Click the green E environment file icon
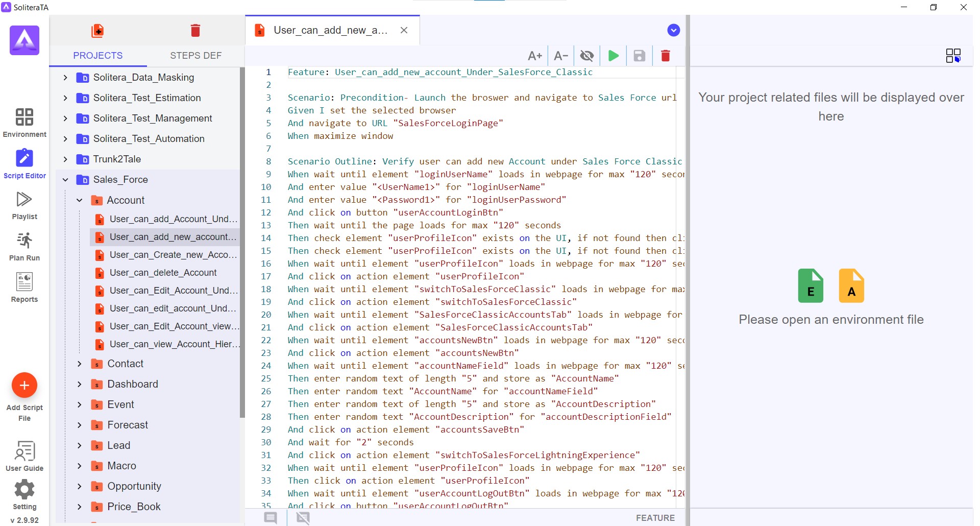Image resolution: width=980 pixels, height=526 pixels. pyautogui.click(x=811, y=285)
